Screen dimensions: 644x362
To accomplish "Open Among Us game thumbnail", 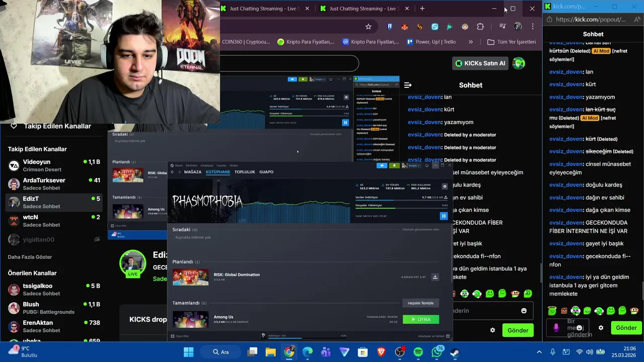I will point(190,319).
